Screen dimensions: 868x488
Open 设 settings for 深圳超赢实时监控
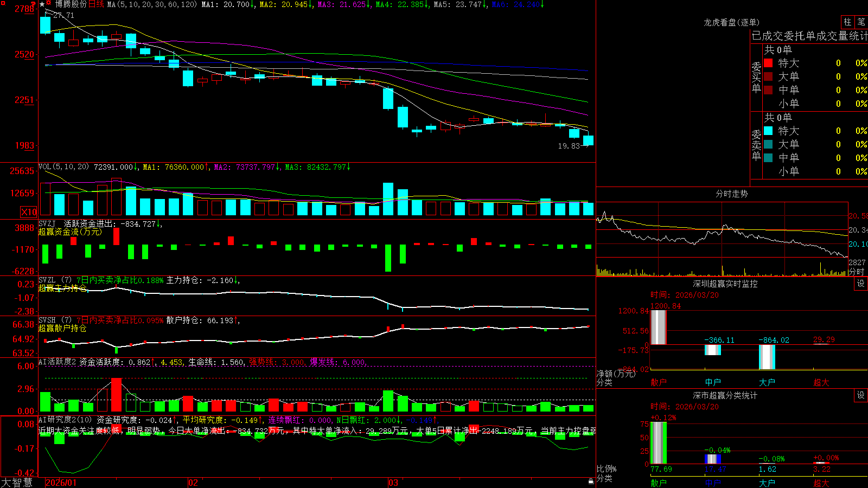(861, 284)
